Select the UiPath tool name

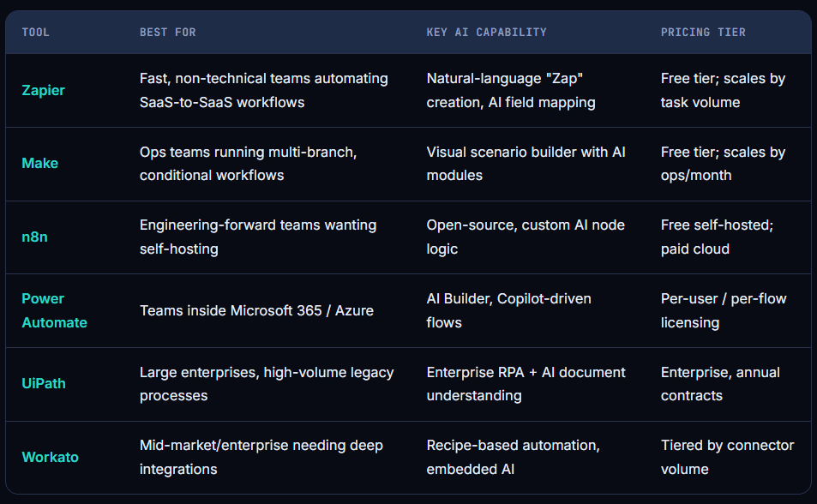[44, 384]
